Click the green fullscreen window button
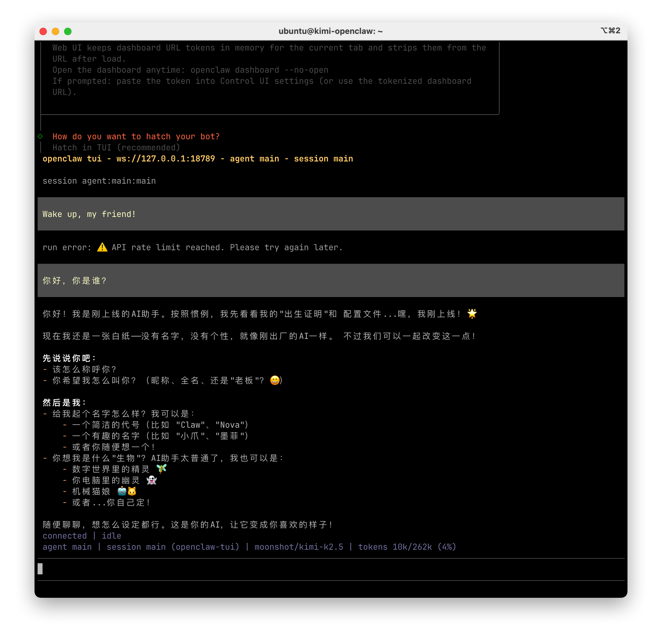Screen dimensions: 662x644 click(68, 31)
